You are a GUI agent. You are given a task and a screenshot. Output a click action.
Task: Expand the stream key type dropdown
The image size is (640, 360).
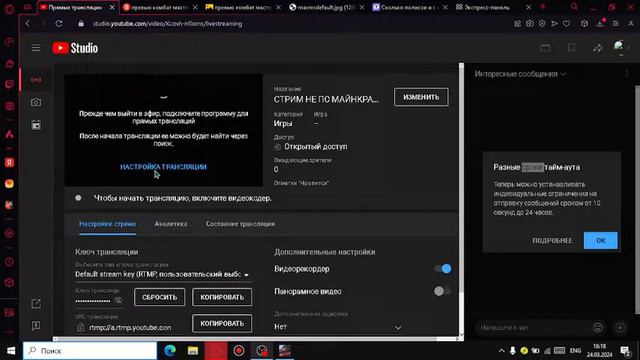coord(163,274)
